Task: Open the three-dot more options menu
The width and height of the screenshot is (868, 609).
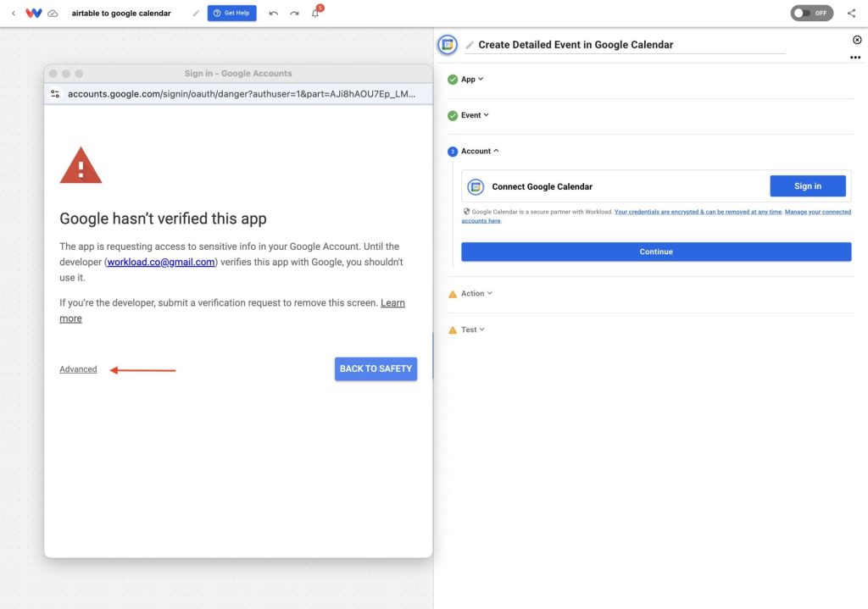Action: pos(855,58)
